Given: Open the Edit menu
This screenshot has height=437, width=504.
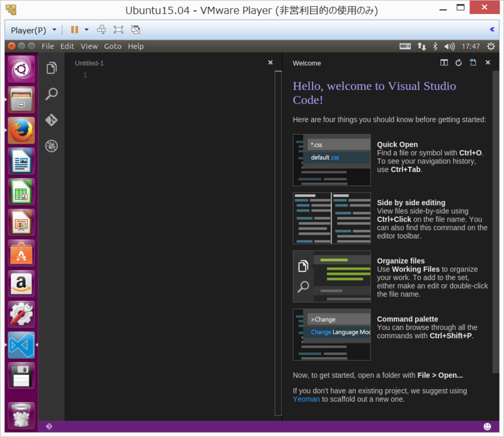Looking at the screenshot, I should [x=67, y=46].
